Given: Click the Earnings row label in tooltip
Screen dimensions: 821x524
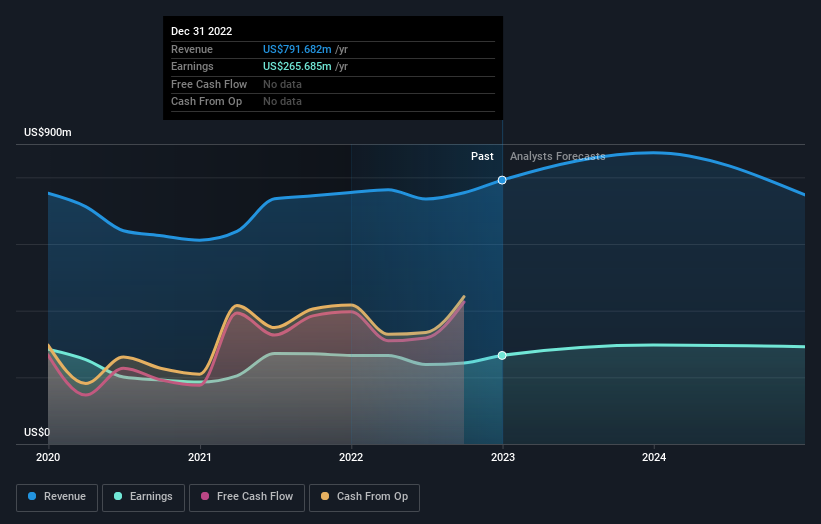Looking at the screenshot, I should 192,66.
